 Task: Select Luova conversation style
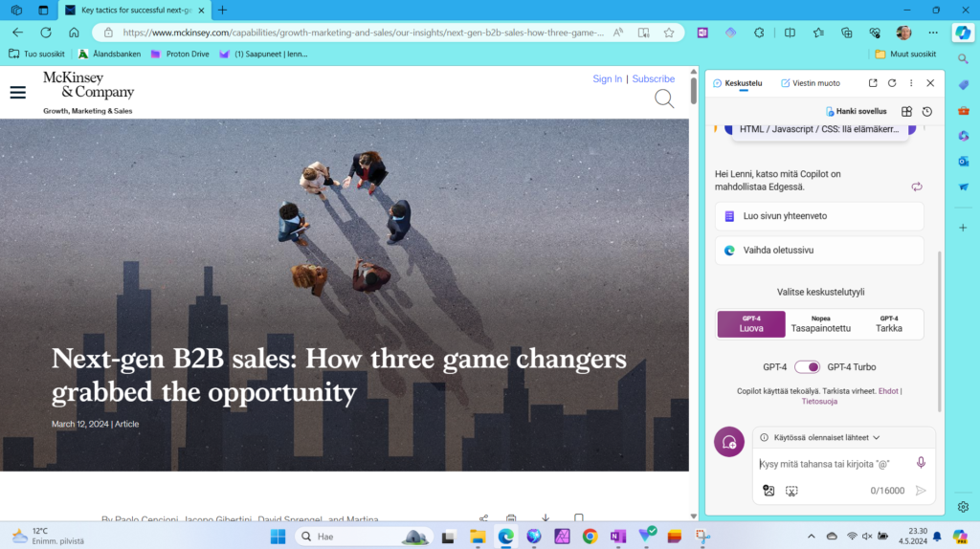point(751,324)
